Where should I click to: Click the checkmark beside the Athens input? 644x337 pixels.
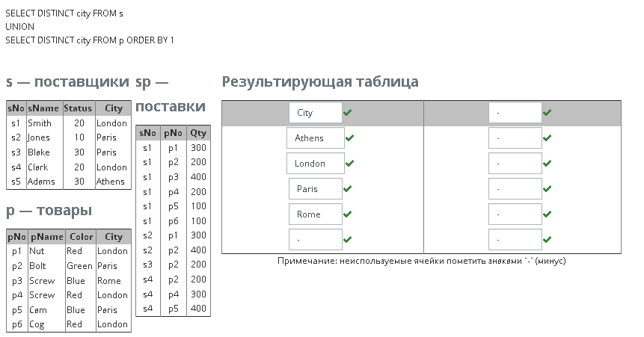349,138
